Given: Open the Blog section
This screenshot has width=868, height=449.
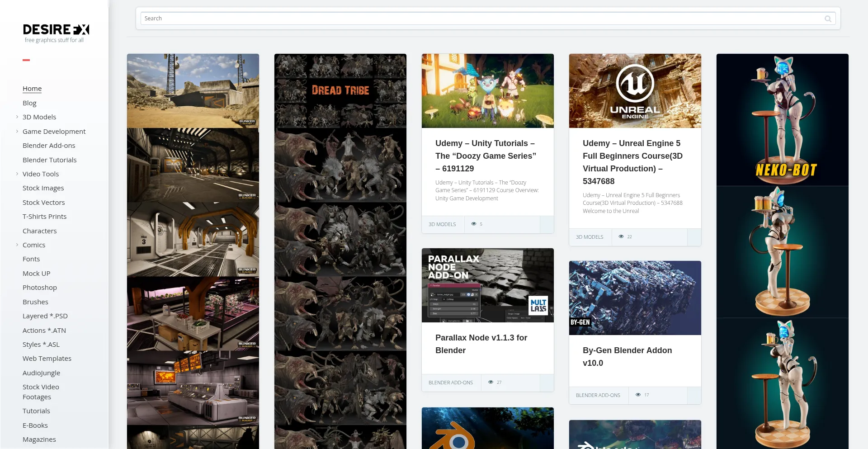Looking at the screenshot, I should coord(29,103).
